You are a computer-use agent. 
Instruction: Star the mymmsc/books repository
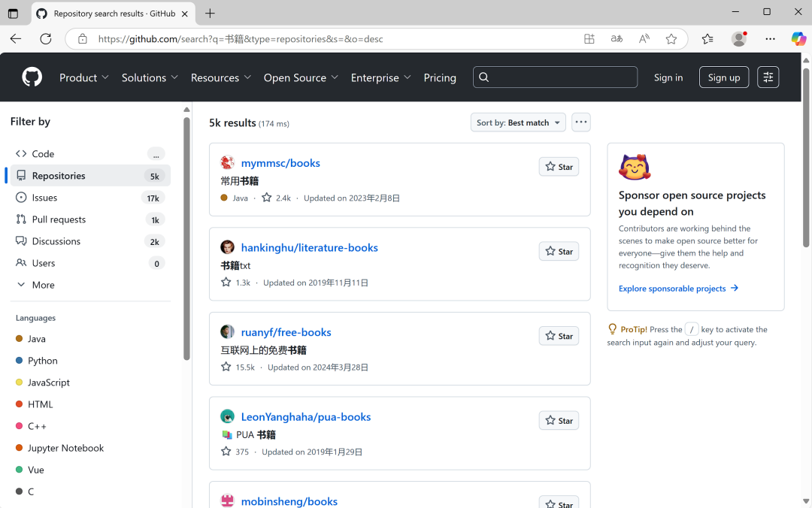pos(559,167)
